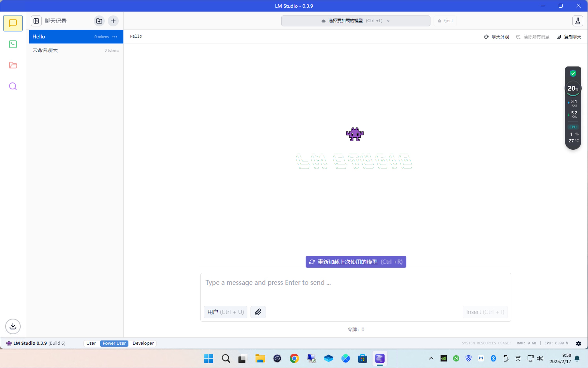The width and height of the screenshot is (588, 368).
Task: Click the Insert button
Action: 485,312
